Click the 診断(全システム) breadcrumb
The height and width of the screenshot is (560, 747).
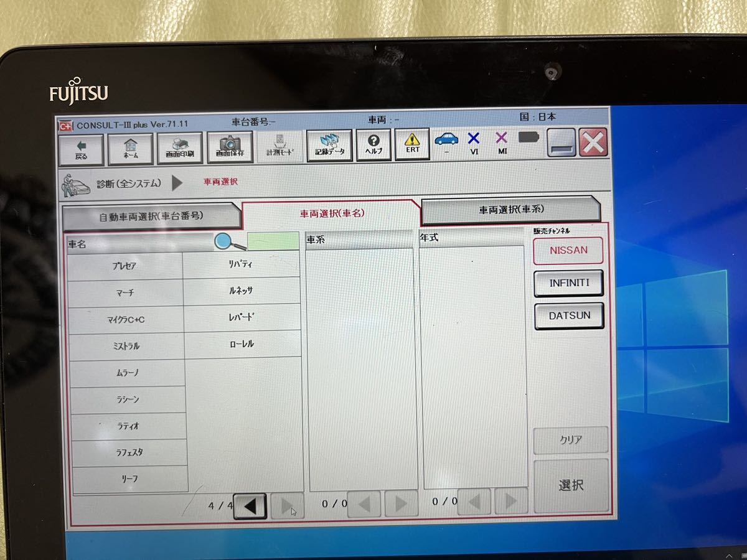[x=129, y=184]
